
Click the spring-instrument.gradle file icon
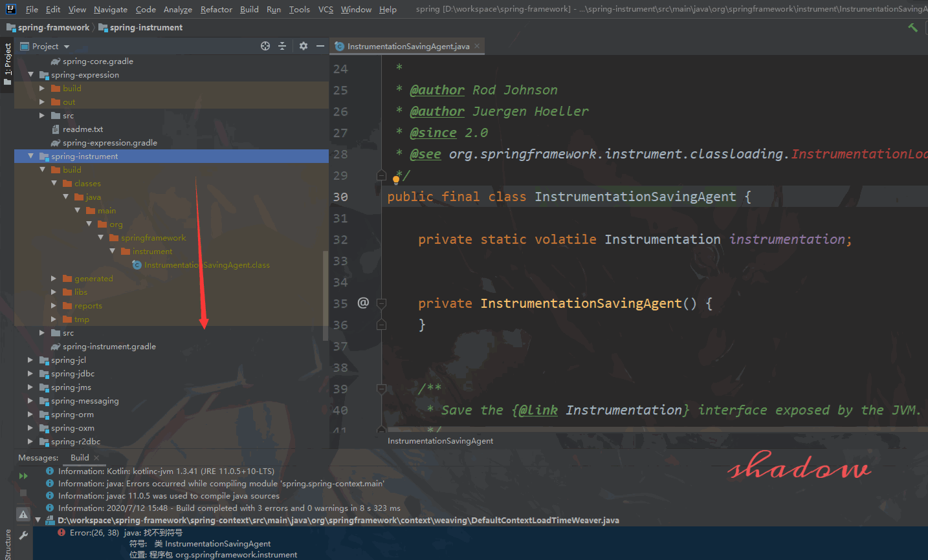(x=56, y=347)
